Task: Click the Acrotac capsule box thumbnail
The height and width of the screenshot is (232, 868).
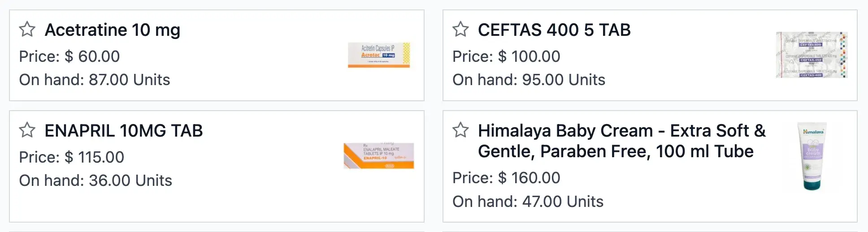Action: coord(379,55)
